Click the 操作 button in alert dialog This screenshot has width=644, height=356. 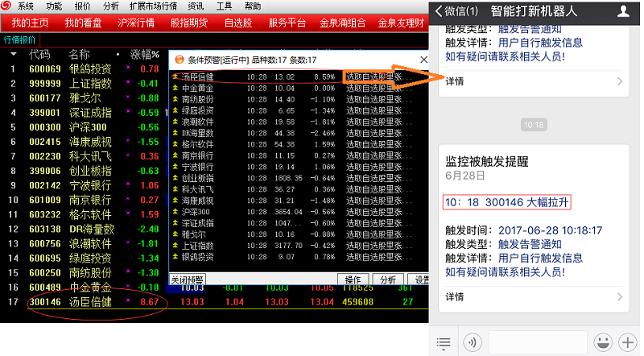pos(353,280)
